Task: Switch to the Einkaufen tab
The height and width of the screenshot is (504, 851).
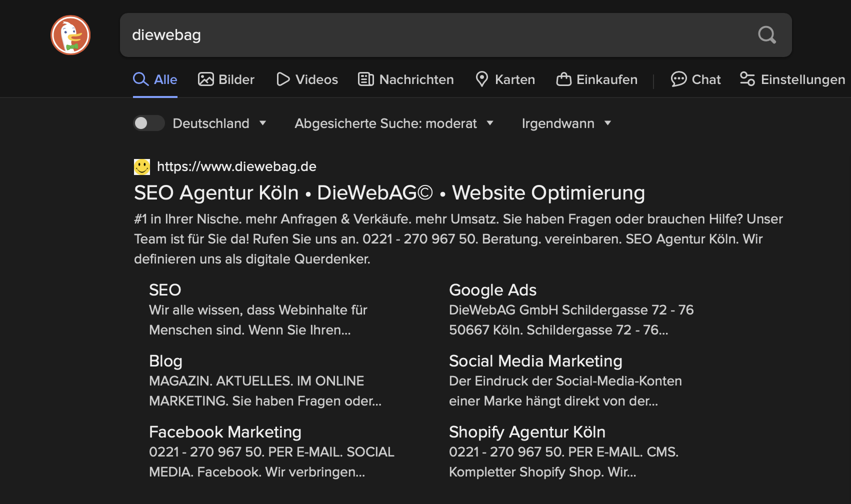Action: pyautogui.click(x=597, y=79)
